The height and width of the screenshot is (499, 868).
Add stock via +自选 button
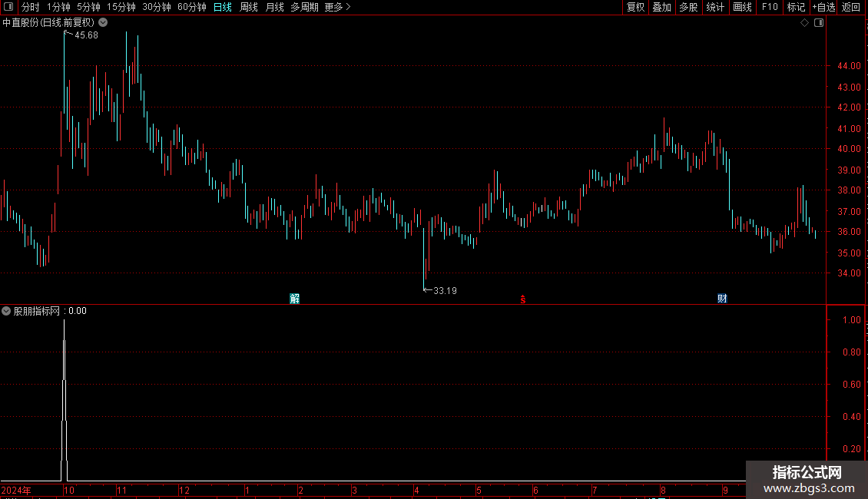pyautogui.click(x=823, y=7)
